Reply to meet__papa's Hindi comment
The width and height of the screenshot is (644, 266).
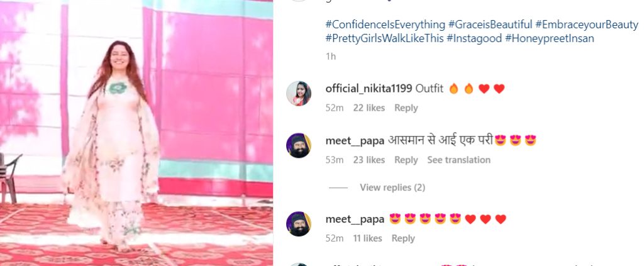(x=406, y=160)
